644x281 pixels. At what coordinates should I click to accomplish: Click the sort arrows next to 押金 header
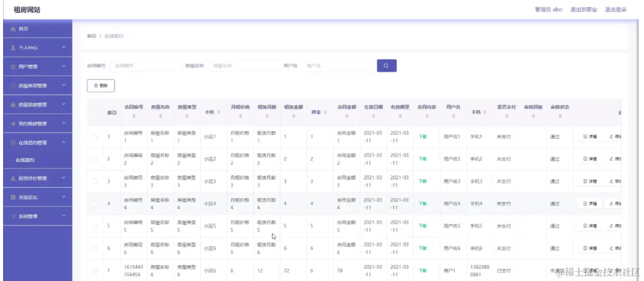click(324, 112)
